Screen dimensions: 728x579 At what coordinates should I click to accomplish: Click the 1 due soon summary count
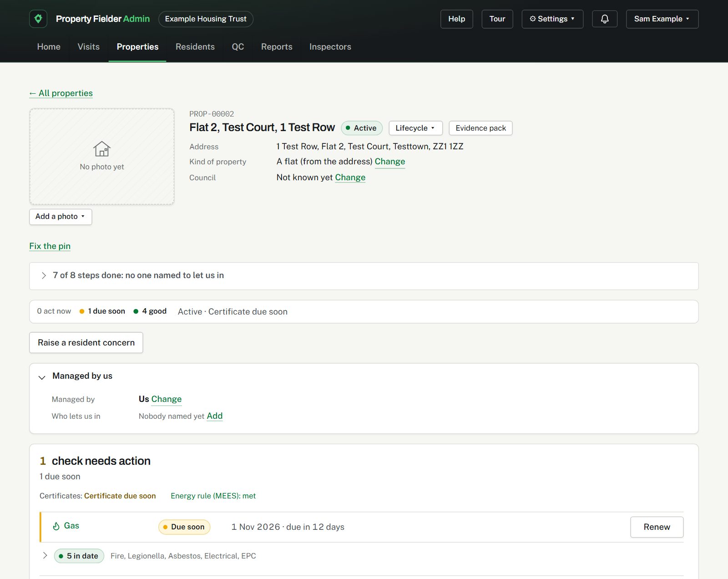[102, 311]
